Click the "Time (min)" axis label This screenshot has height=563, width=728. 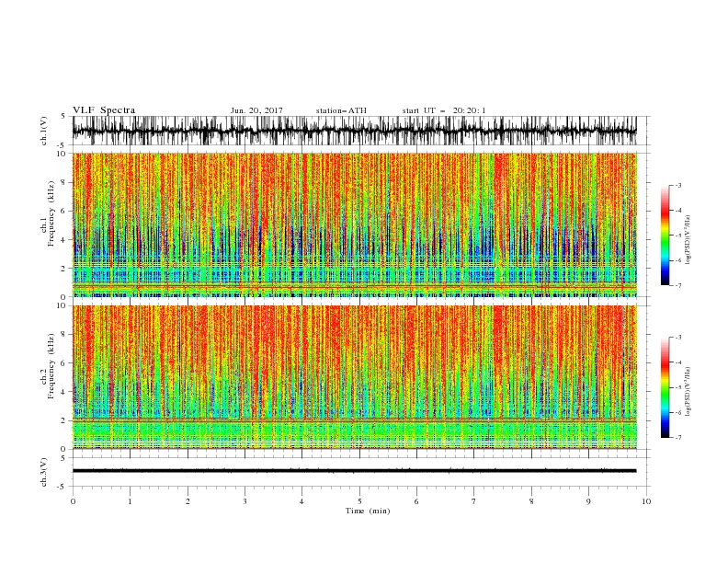point(368,511)
